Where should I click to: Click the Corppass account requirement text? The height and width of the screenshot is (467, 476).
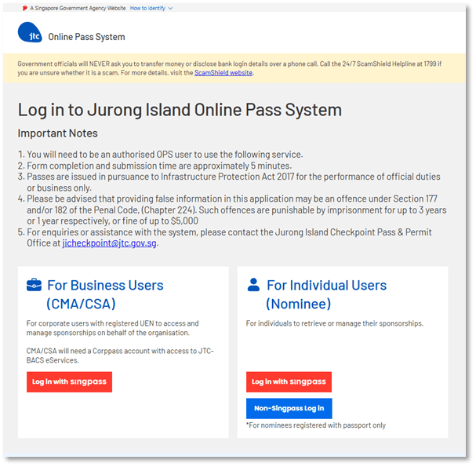(120, 356)
